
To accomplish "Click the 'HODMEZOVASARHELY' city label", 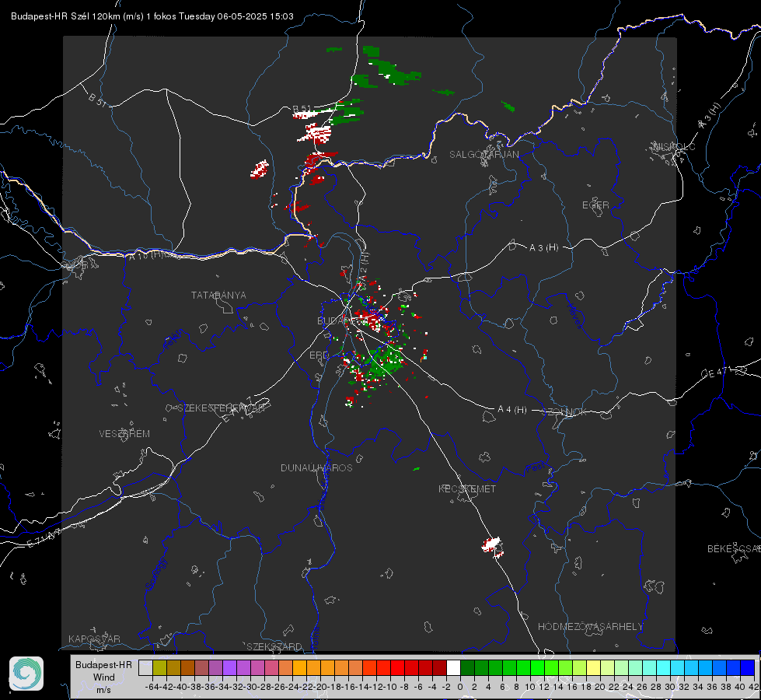I will (x=590, y=627).
